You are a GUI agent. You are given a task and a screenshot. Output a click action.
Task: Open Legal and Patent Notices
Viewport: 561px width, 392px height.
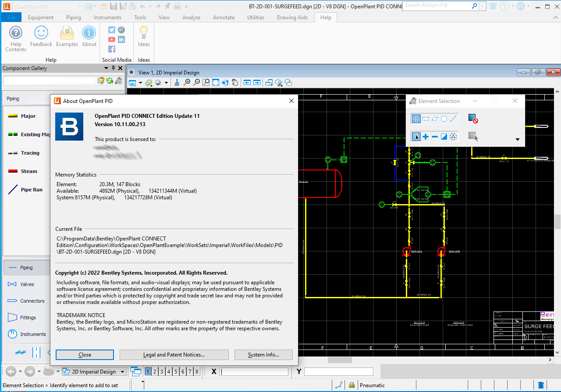174,355
